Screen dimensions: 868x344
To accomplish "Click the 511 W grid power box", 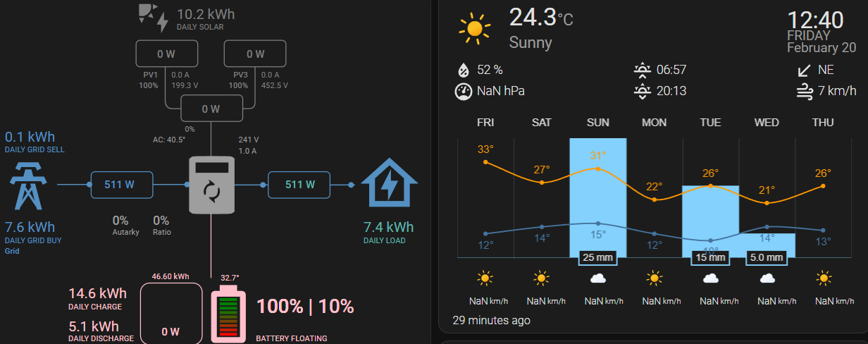I will (x=121, y=185).
